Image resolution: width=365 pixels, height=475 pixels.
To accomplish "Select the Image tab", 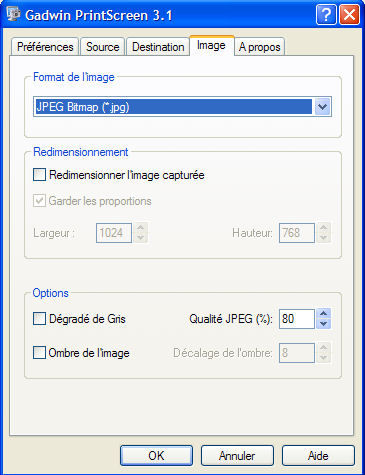I will [212, 45].
